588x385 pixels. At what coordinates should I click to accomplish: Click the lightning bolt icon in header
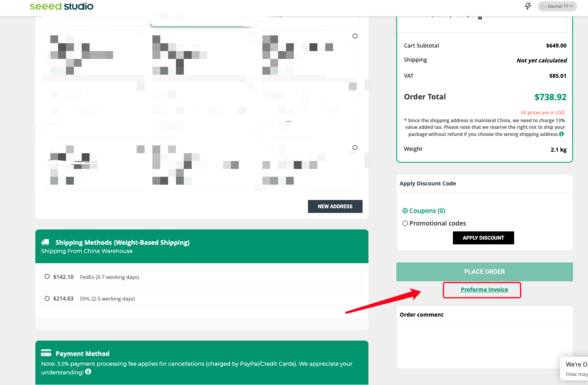coord(528,6)
